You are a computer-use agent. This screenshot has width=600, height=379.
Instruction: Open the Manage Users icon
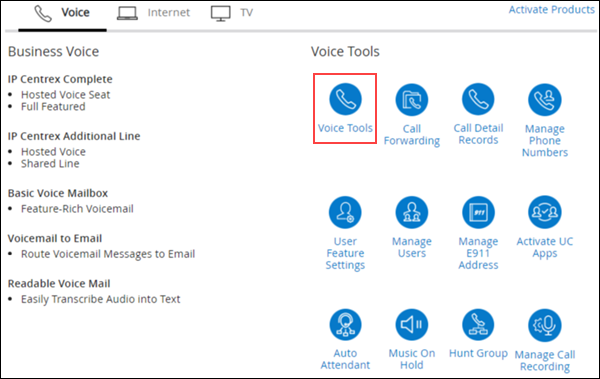412,212
